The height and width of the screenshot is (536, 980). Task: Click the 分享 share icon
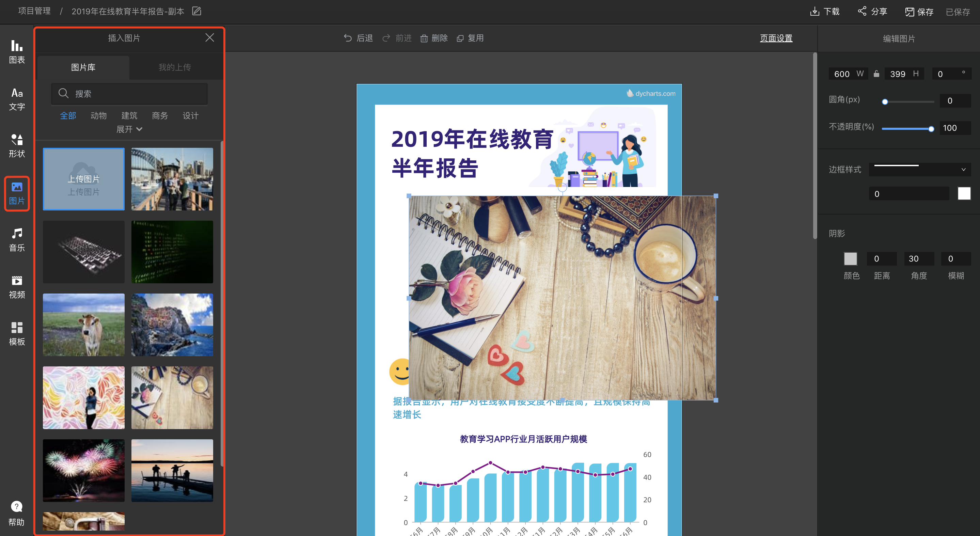[862, 11]
